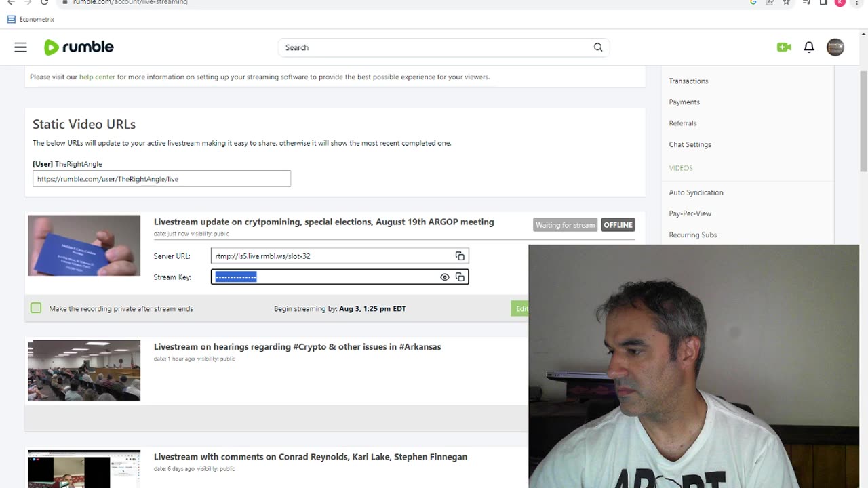The height and width of the screenshot is (488, 868).
Task: Open Auto Syndication in the sidebar
Action: (696, 192)
